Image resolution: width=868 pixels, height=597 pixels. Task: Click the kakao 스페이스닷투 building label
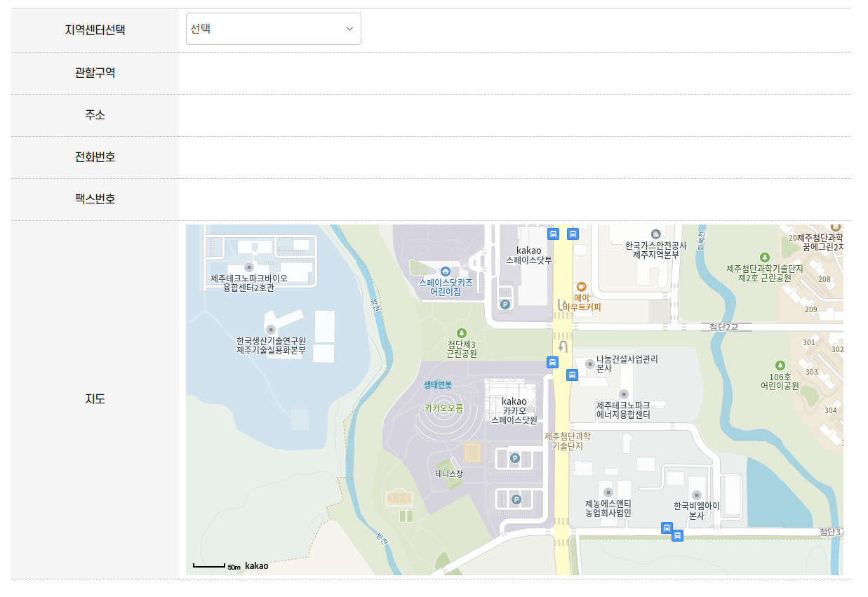pyautogui.click(x=529, y=255)
